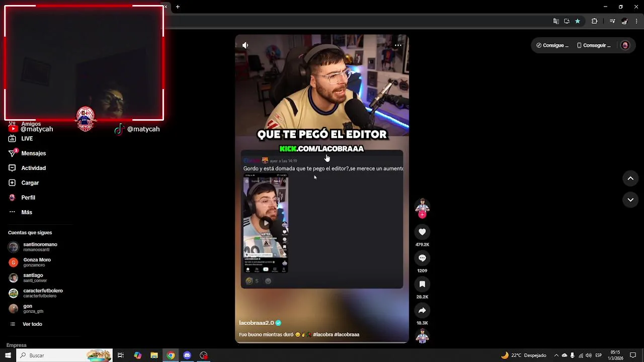
Task: Open the volume speaker tray icon
Action: [589, 355]
